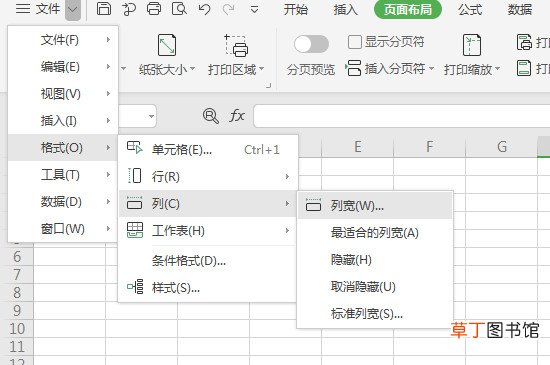This screenshot has width=550, height=365.
Task: Open the quick access toolbar customize dropdown
Action: pyautogui.click(x=255, y=10)
